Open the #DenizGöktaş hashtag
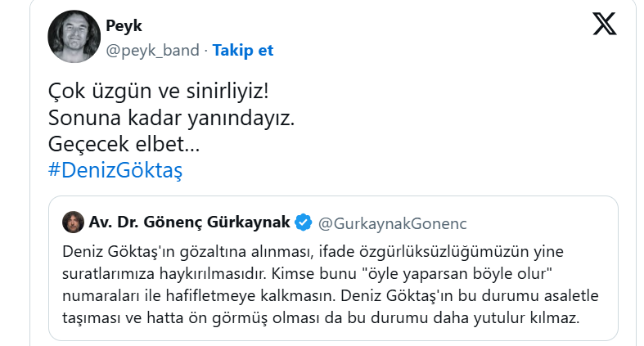The width and height of the screenshot is (644, 346). pos(115,170)
